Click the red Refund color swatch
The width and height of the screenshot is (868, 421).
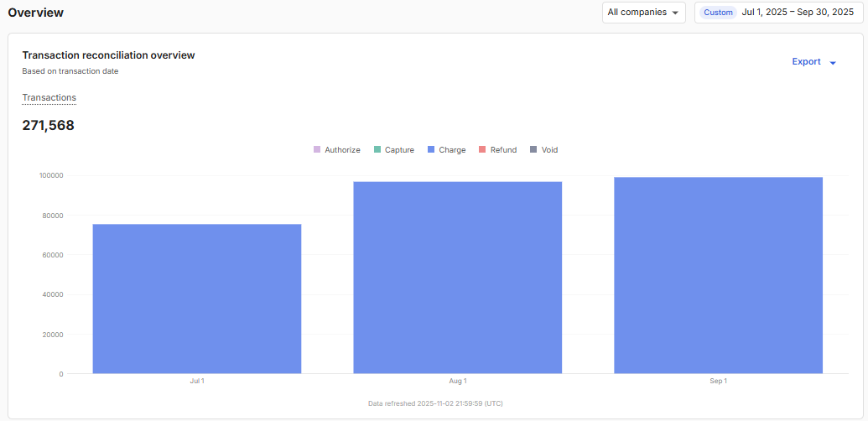(481, 149)
